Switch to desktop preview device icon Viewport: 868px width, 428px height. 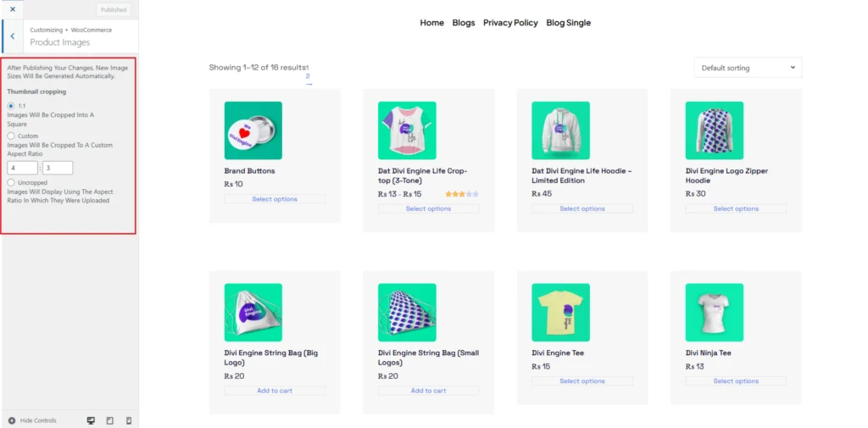(91, 421)
